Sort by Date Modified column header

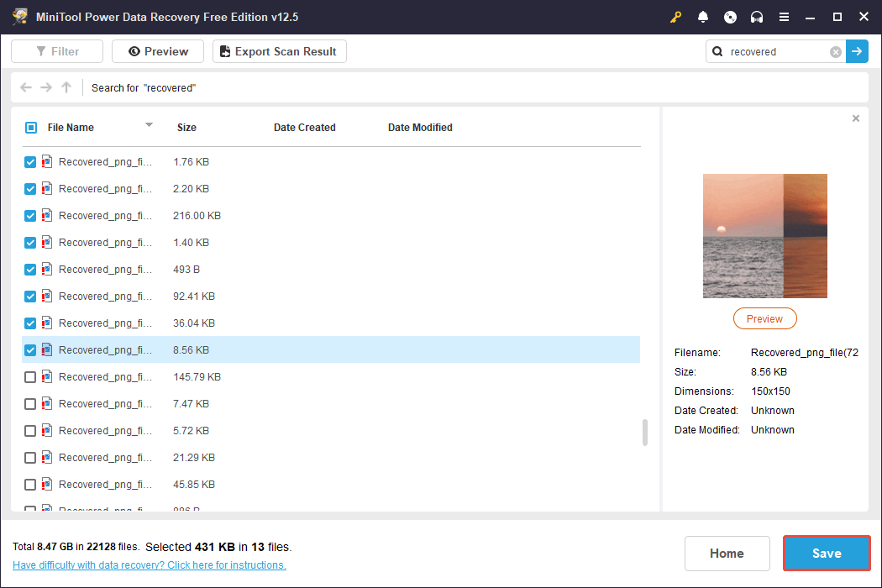pos(420,128)
